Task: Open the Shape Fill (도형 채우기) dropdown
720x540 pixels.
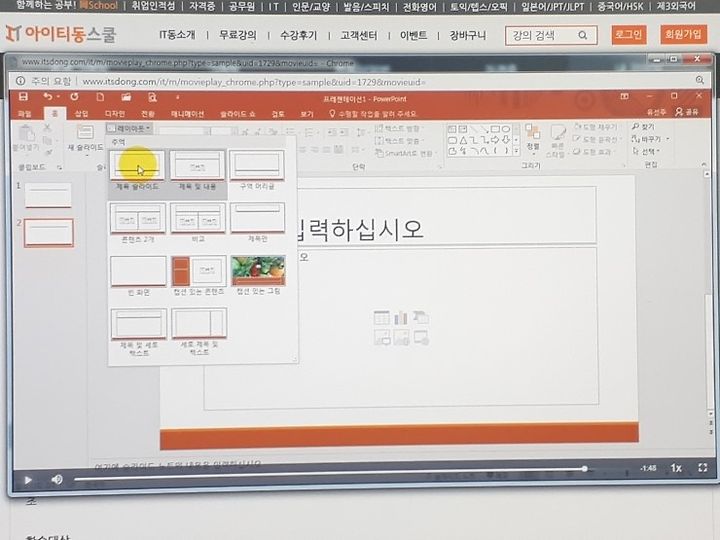Action: pyautogui.click(x=596, y=126)
